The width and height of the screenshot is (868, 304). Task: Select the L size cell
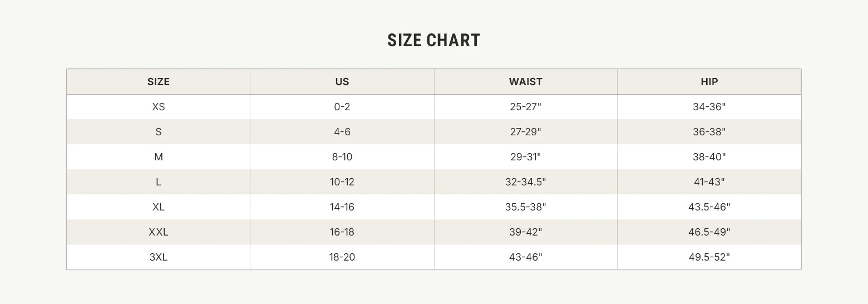click(159, 182)
